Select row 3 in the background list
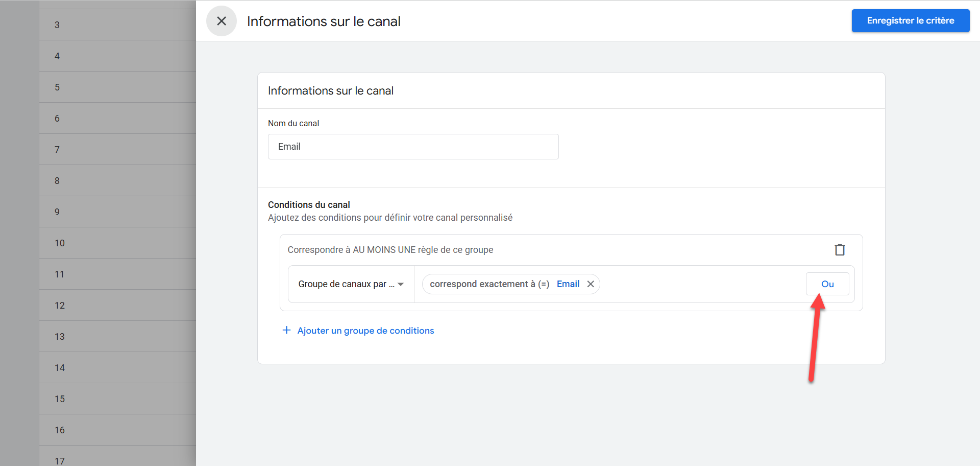Screen dimensions: 980x466 117,25
